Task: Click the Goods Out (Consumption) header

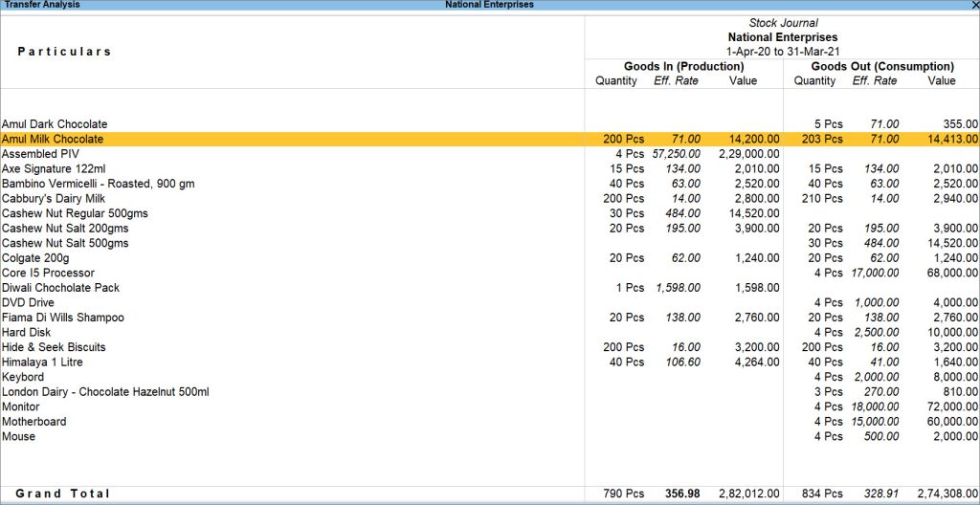Action: 882,66
